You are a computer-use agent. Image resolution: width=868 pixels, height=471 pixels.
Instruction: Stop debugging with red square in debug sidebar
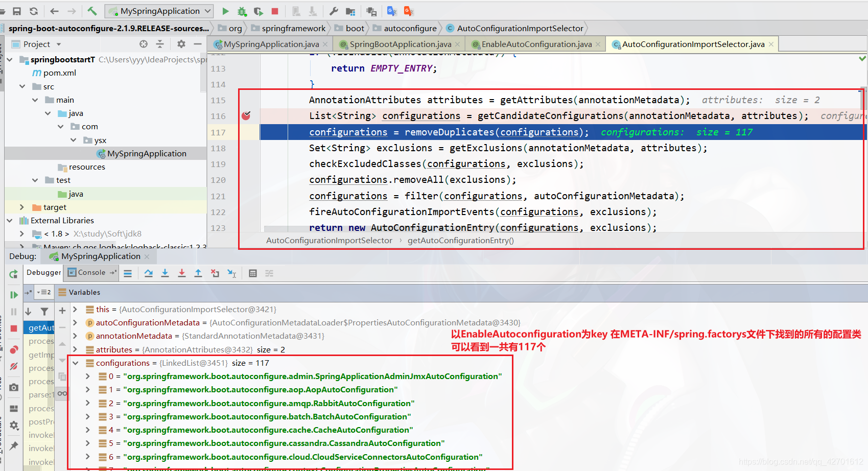[x=14, y=328]
